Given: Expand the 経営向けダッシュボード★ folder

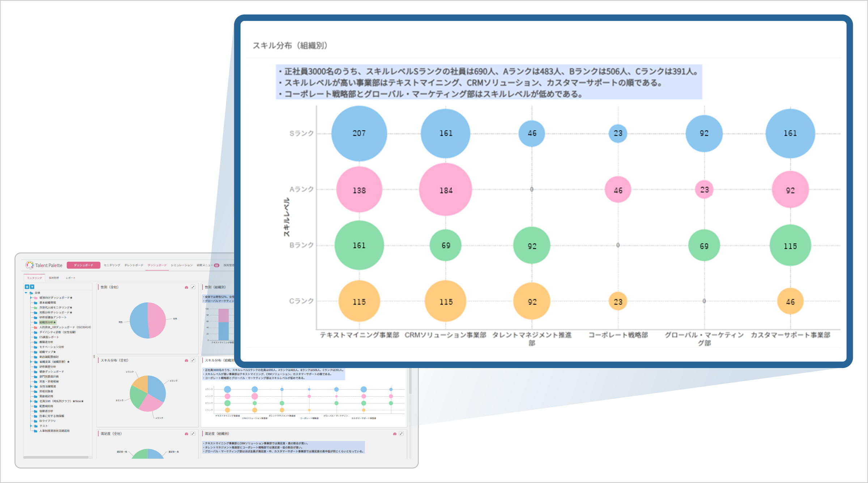Looking at the screenshot, I should pyautogui.click(x=31, y=298).
